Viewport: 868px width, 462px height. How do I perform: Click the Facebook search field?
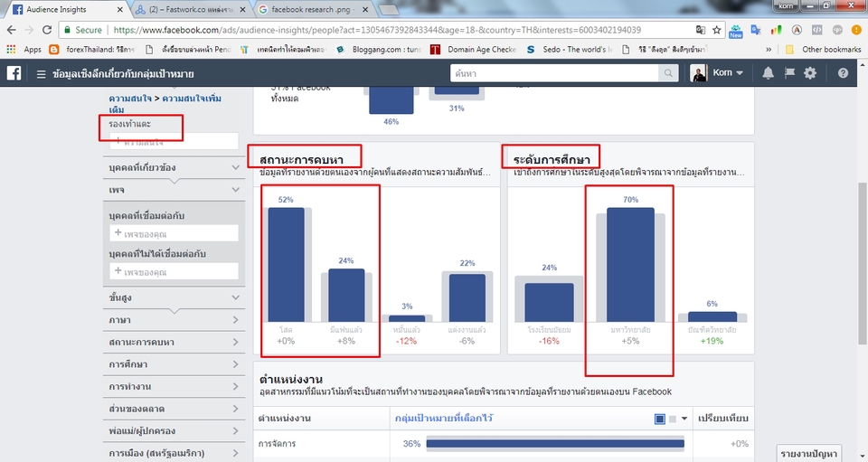[x=554, y=73]
